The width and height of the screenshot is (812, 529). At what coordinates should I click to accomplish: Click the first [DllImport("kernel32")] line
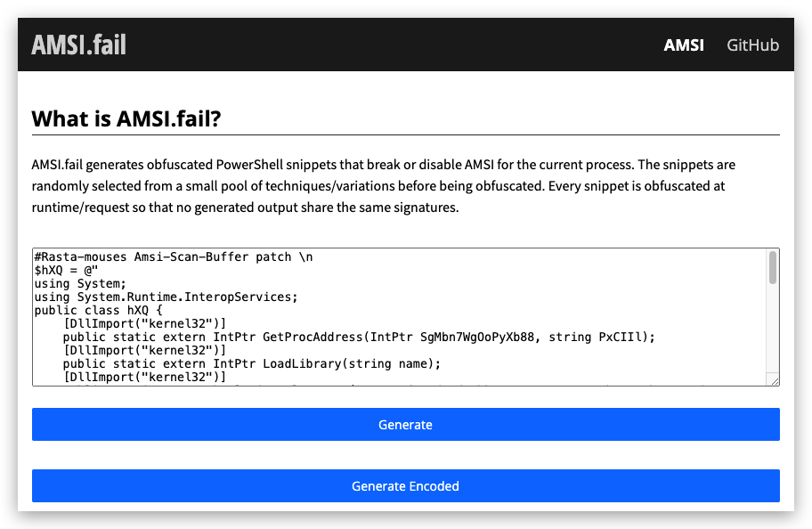(144, 324)
